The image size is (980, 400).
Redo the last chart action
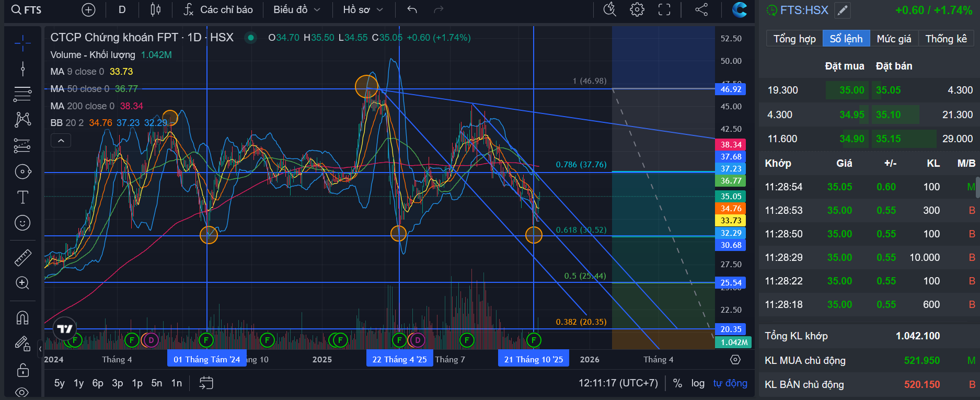tap(439, 10)
